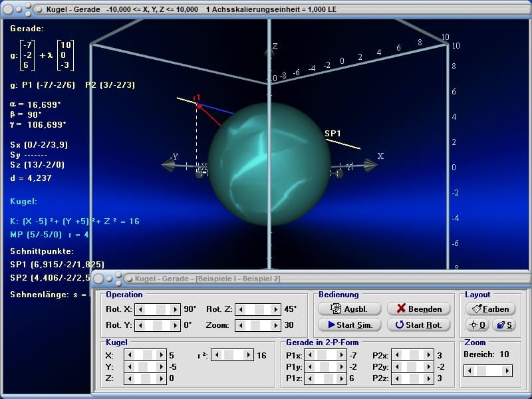Increase Zoom with right arrow in Operation
Image resolution: width=532 pixels, height=399 pixels.
(275, 325)
